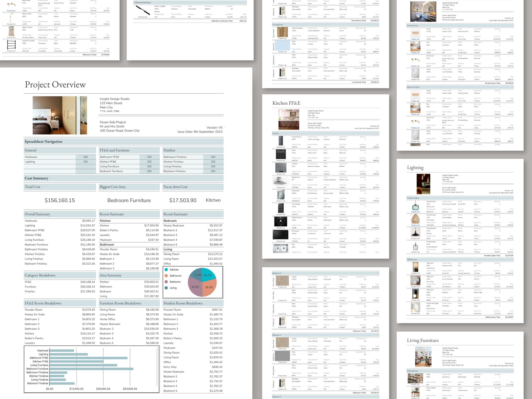532x399 pixels.
Task: Open Bathroom FF&E via its GO button
Action: [x=149, y=157]
